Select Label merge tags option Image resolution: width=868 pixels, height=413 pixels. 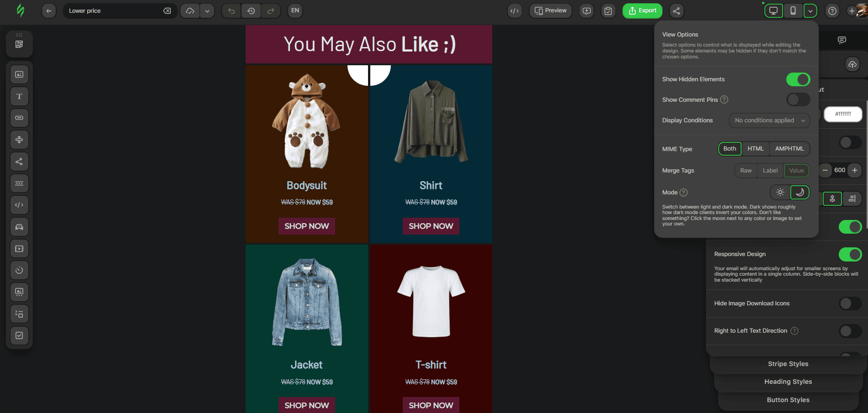pyautogui.click(x=770, y=171)
